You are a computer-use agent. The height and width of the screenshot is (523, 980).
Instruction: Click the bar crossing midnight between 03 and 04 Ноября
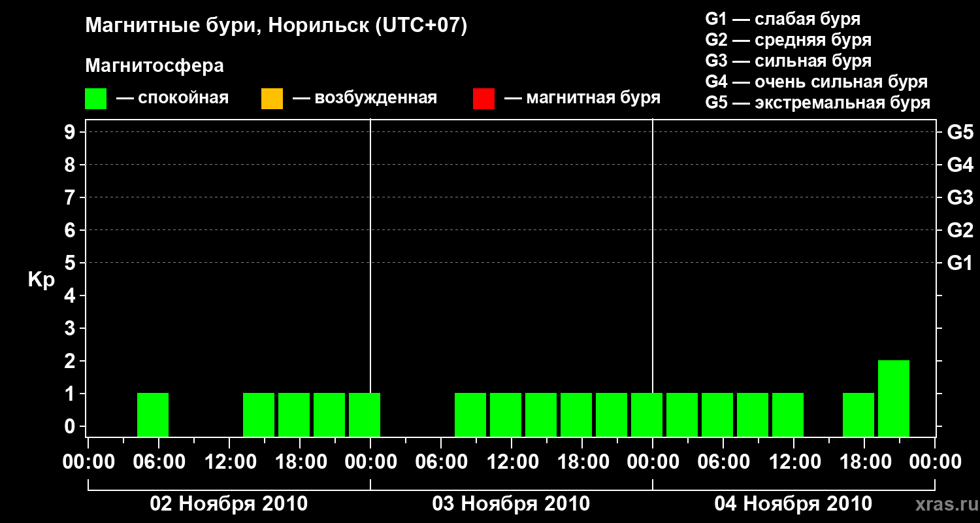(x=647, y=414)
